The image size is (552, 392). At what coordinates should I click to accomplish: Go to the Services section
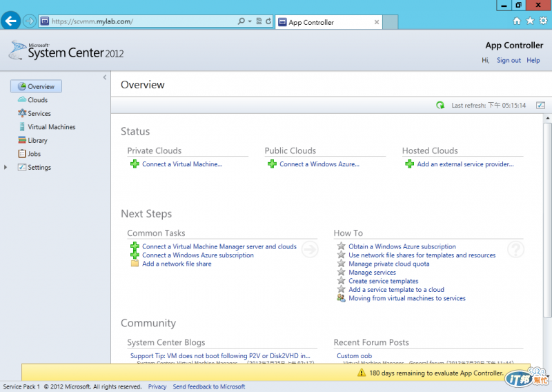[39, 113]
